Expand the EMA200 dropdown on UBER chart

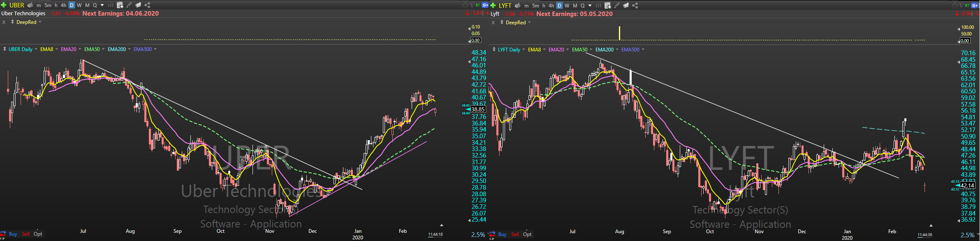pyautogui.click(x=129, y=49)
